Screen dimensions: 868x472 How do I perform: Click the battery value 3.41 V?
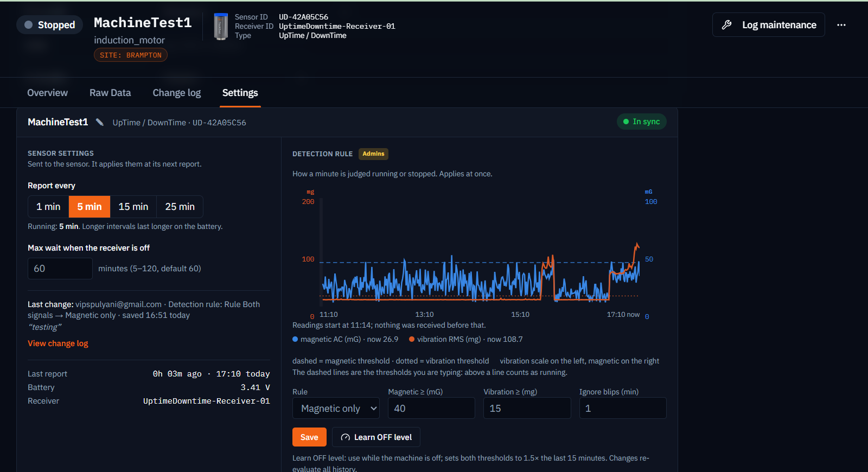pos(255,387)
